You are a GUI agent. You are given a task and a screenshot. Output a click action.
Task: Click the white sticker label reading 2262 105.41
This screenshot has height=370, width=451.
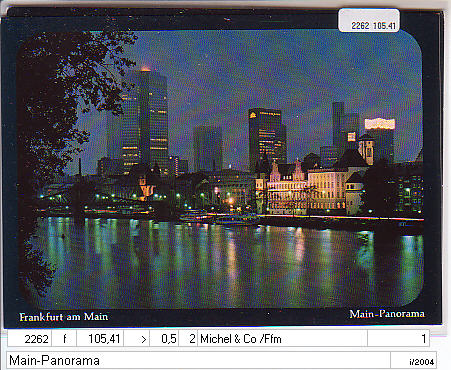[369, 20]
